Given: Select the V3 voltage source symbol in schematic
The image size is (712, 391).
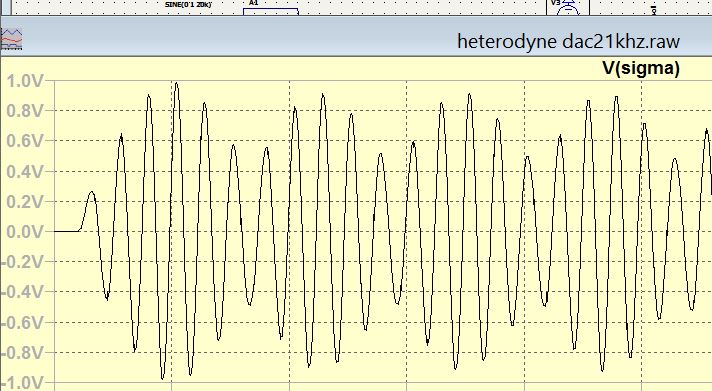Looking at the screenshot, I should pos(567,7).
